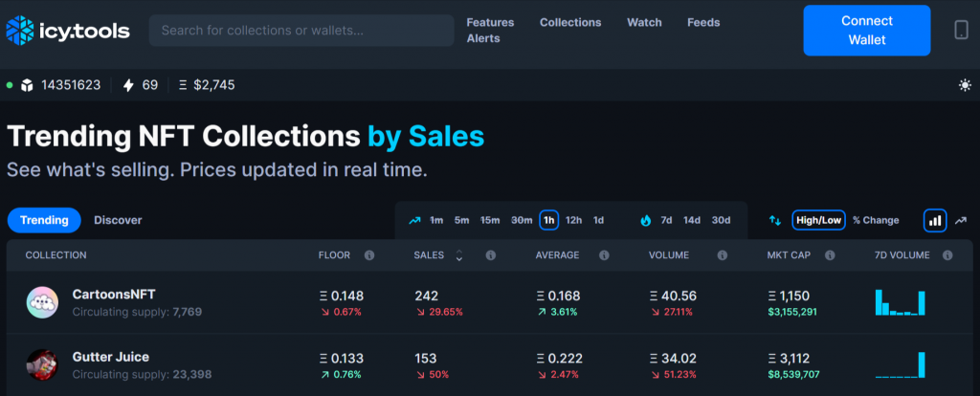The height and width of the screenshot is (396, 980).
Task: Click CartoonsNFT sales count 242
Action: [x=426, y=297]
